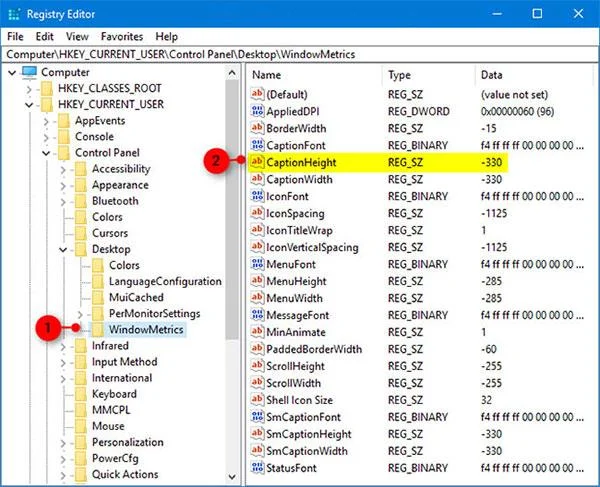Select the IconVerticalSpacing value name
Screen dimensions: 600x487
click(312, 247)
